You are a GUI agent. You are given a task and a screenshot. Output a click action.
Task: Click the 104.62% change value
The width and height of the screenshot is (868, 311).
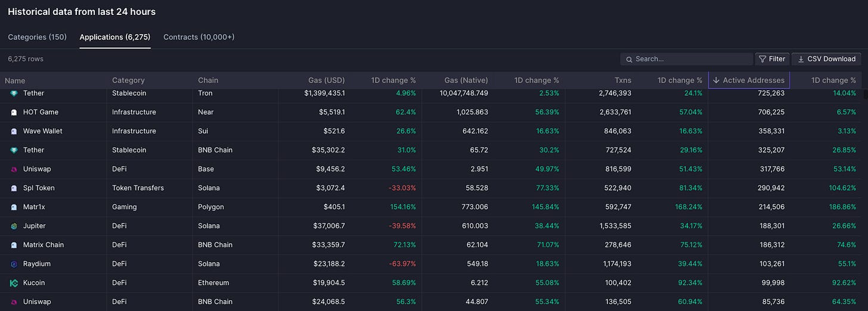(x=844, y=188)
